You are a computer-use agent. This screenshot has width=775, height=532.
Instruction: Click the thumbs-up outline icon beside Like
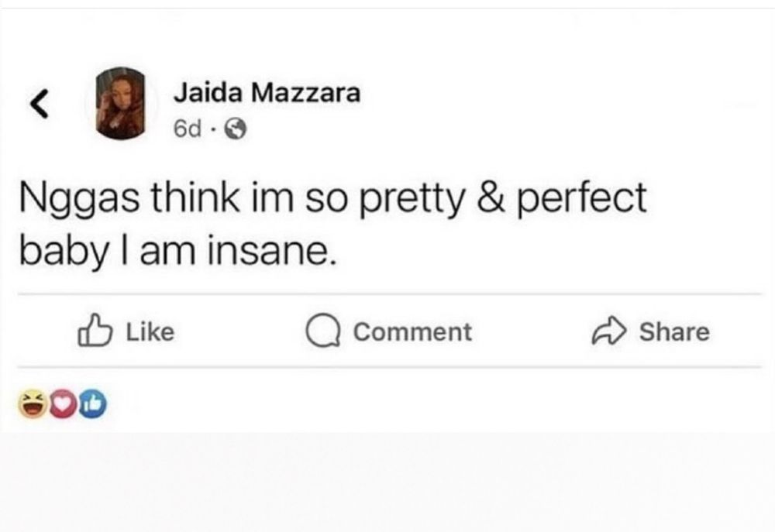click(94, 331)
